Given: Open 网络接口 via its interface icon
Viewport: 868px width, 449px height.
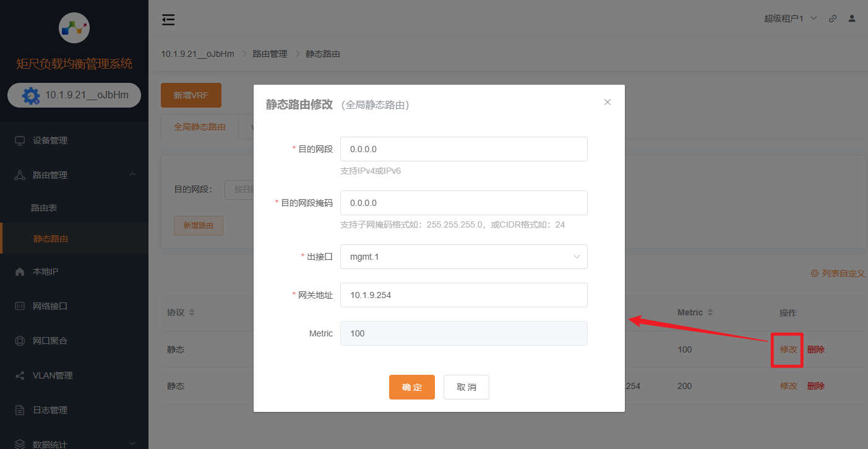Looking at the screenshot, I should coord(20,306).
